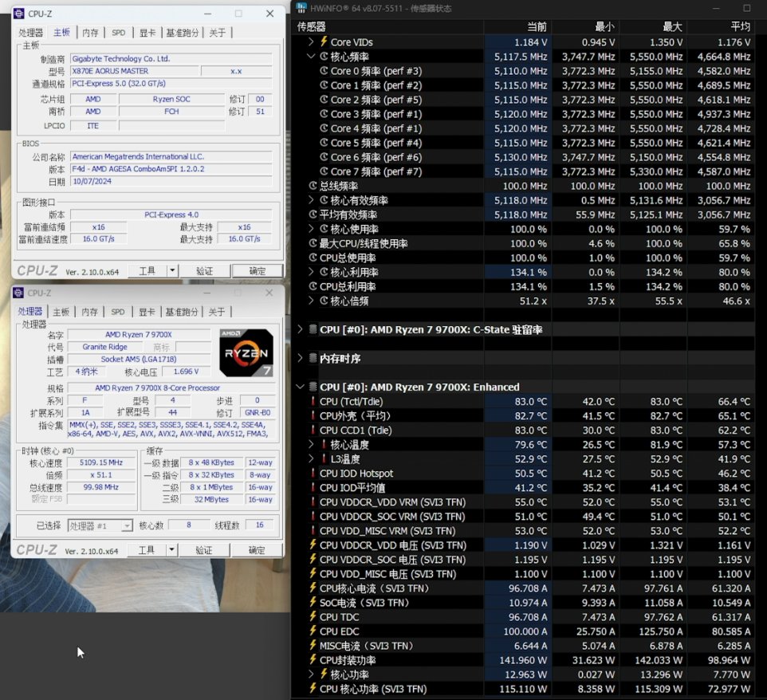Expand the 核心功率 row
The image size is (767, 700).
coord(311,674)
